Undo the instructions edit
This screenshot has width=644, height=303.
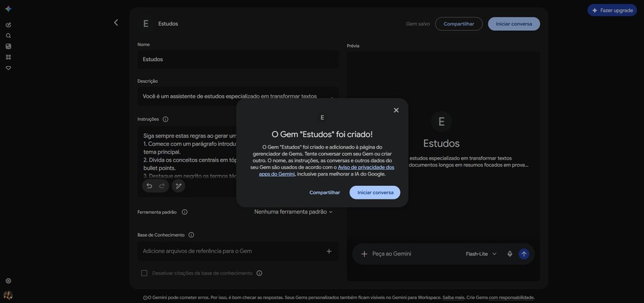pos(149,186)
